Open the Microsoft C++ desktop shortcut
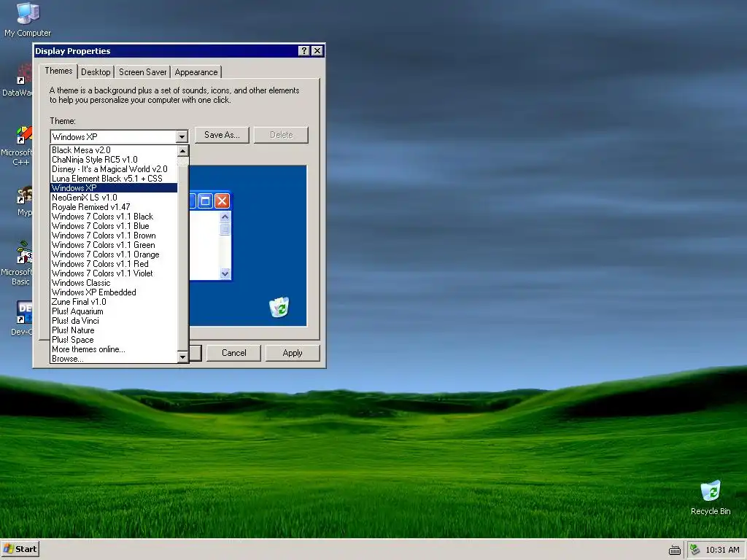747x560 pixels. click(x=24, y=134)
